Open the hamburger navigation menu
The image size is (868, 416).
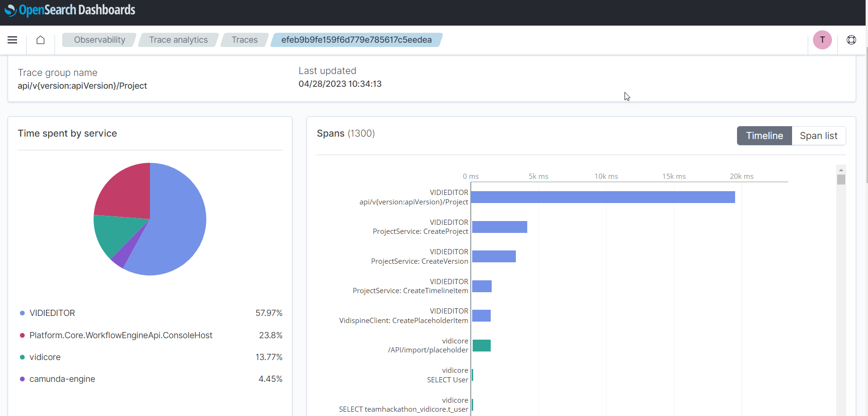pos(12,40)
